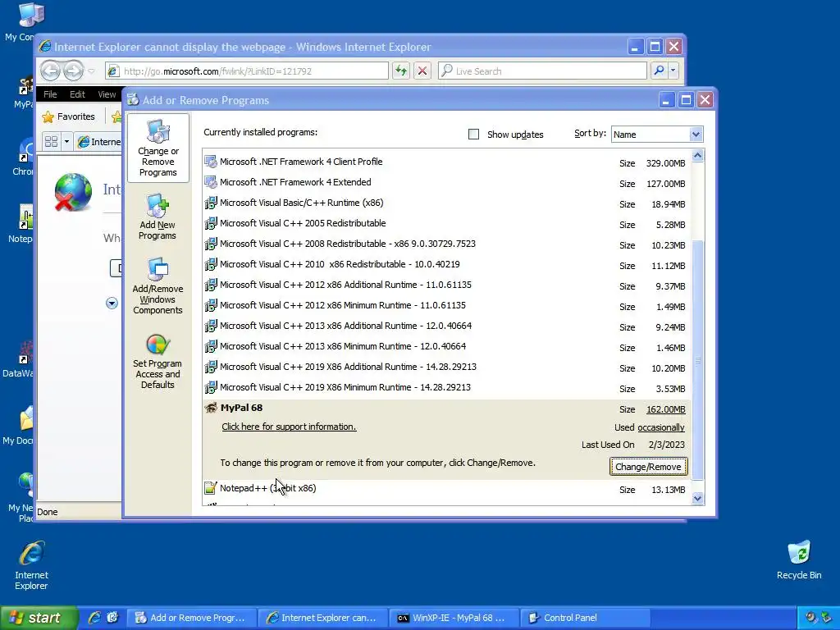Viewport: 840px width, 630px height.
Task: Switch to Internet Explorer taskbar button
Action: pos(322,618)
